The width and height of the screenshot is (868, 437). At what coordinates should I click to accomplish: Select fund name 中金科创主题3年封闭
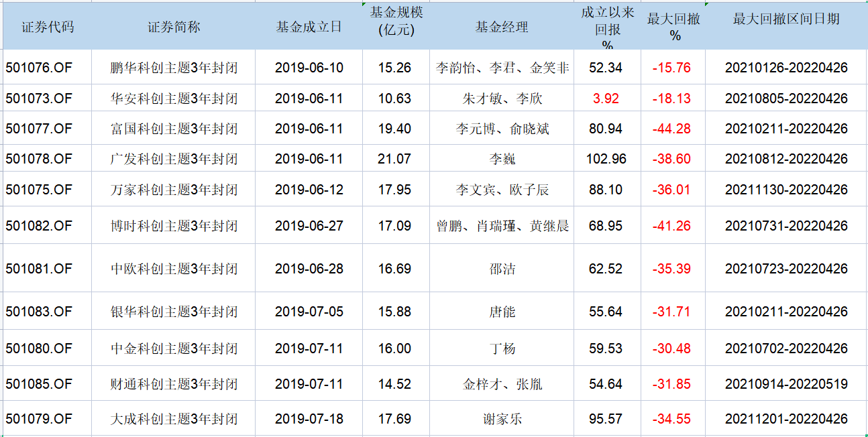coord(174,349)
